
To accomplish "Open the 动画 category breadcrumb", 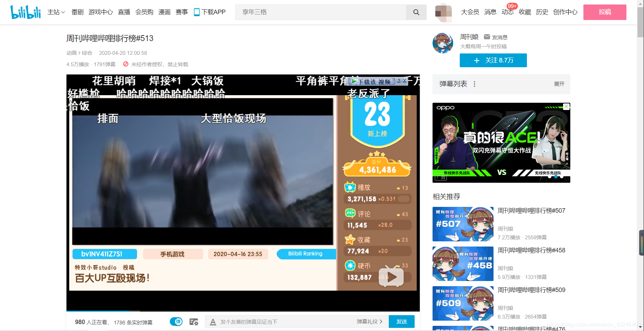I will (x=72, y=53).
